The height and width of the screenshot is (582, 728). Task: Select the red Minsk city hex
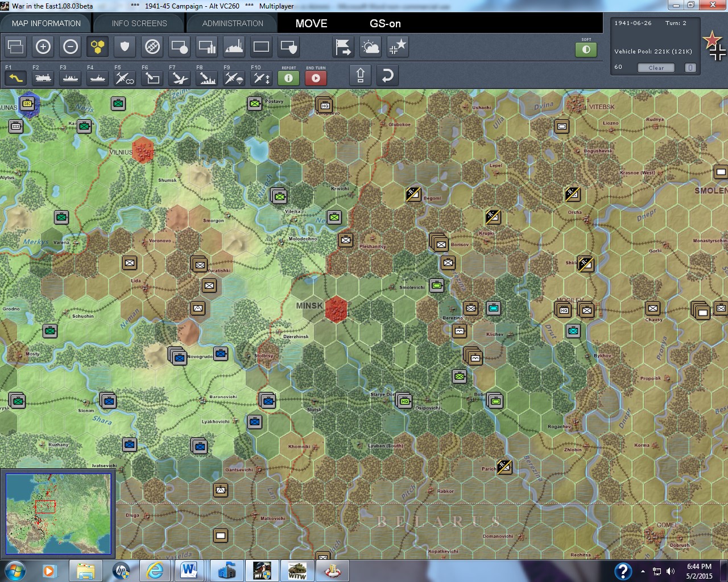pos(336,309)
